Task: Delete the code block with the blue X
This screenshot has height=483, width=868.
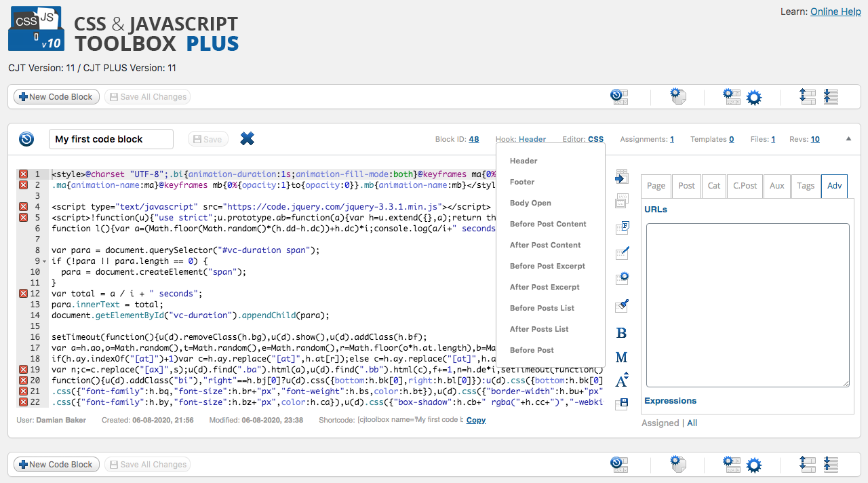Action: pos(248,139)
